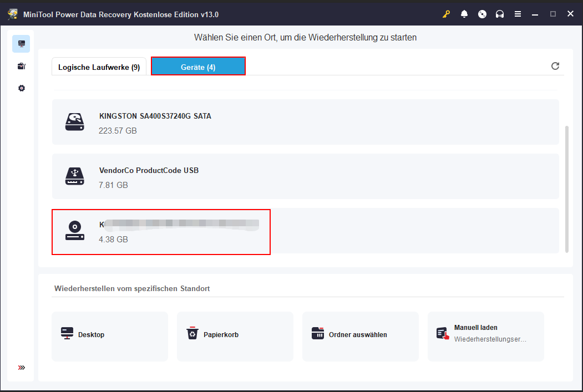Click the USB drive icon for VendorCo
The width and height of the screenshot is (583, 392).
pos(75,176)
